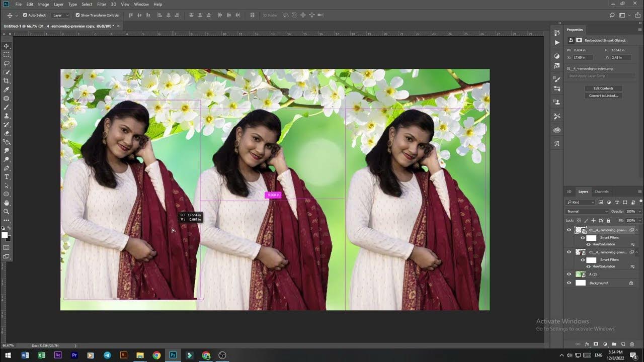Click Link layers icon
This screenshot has height=362, width=644.
[578, 344]
